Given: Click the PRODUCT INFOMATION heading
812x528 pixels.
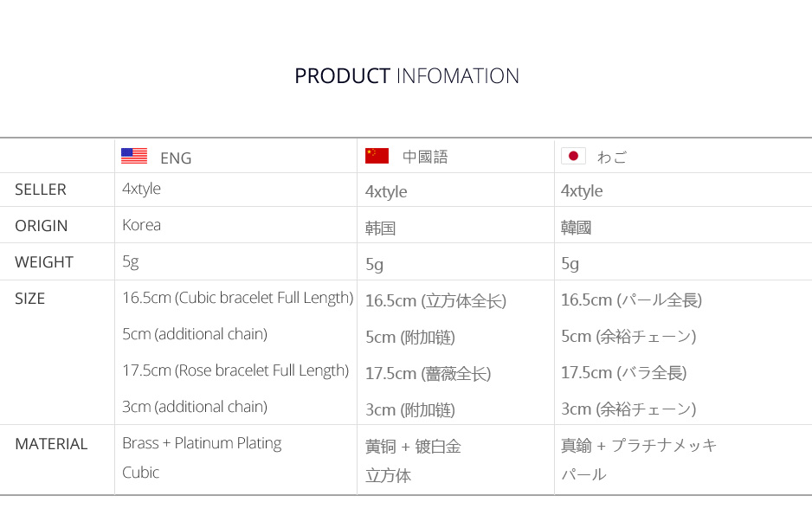Looking at the screenshot, I should pyautogui.click(x=406, y=76).
